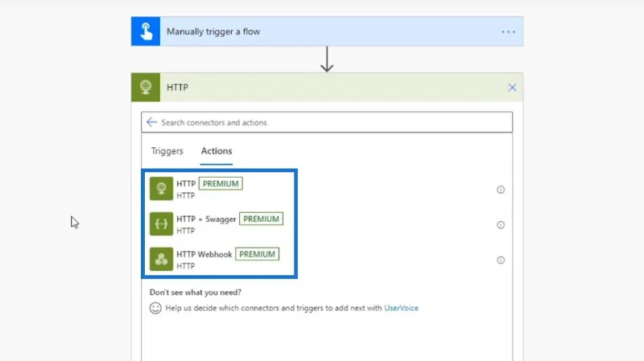Open the UserVoice link
644x361 pixels.
pos(401,308)
